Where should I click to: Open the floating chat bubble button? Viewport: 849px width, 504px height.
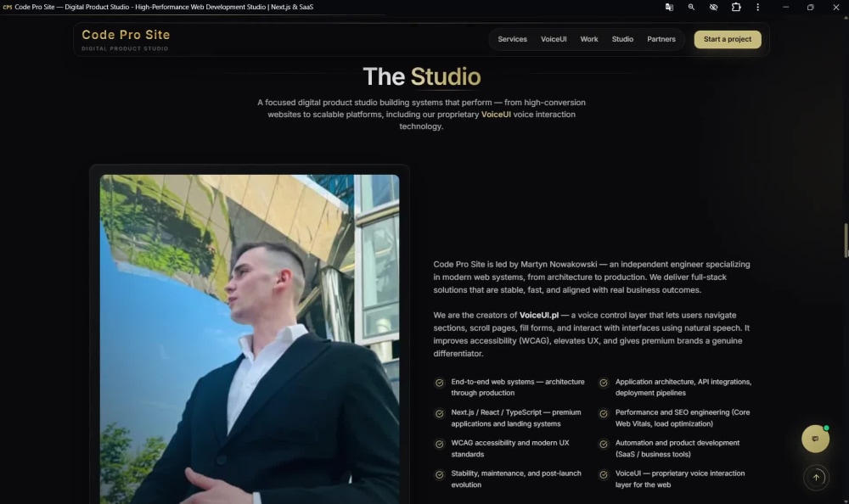(815, 439)
